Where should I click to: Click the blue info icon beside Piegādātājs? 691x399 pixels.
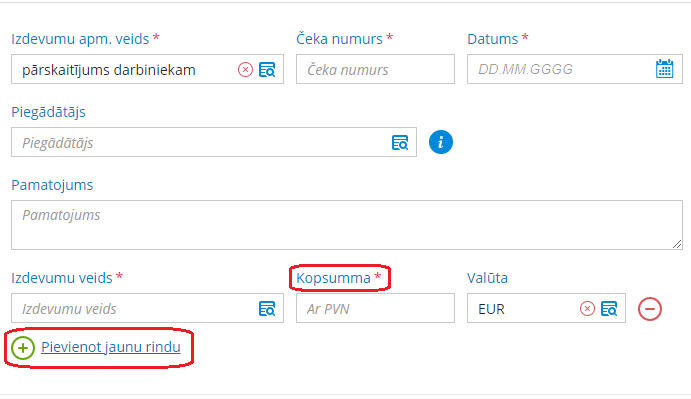pos(441,142)
